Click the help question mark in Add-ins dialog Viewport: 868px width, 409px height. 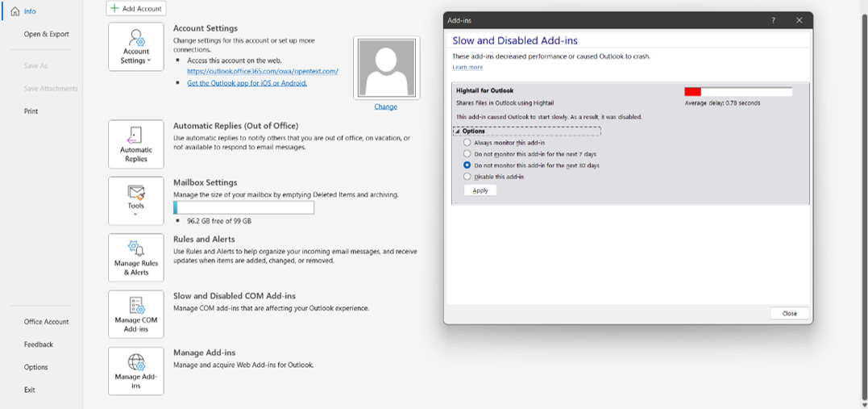[x=774, y=20]
